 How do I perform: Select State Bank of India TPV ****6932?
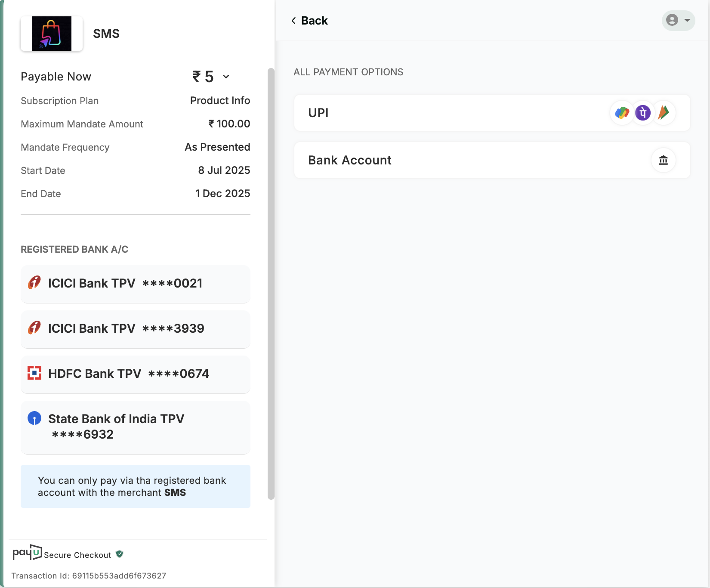(x=135, y=427)
